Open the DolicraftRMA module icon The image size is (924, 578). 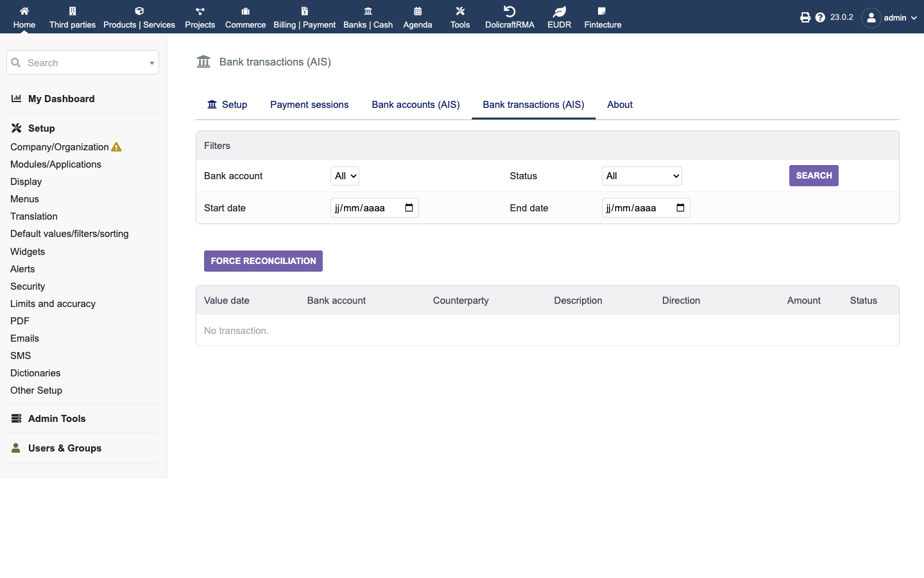[509, 12]
